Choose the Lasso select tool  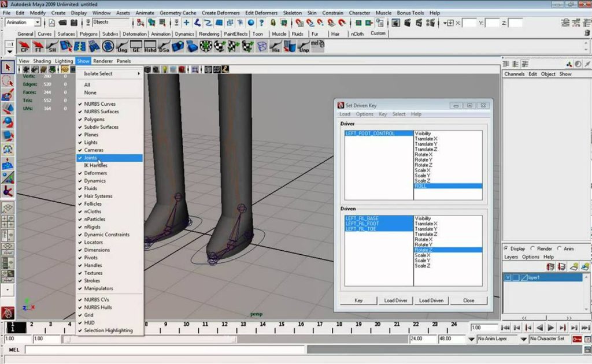pos(8,81)
